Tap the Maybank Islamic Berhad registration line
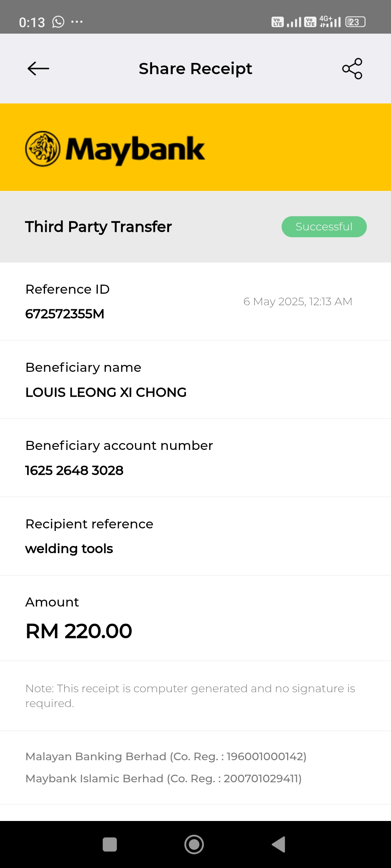The image size is (391, 868). 164,778
